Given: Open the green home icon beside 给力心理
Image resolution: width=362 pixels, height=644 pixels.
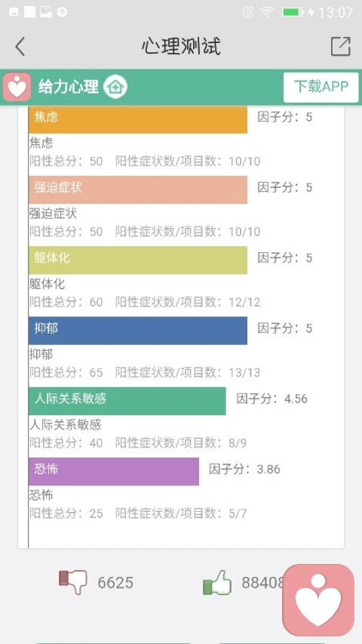Looking at the screenshot, I should [115, 87].
